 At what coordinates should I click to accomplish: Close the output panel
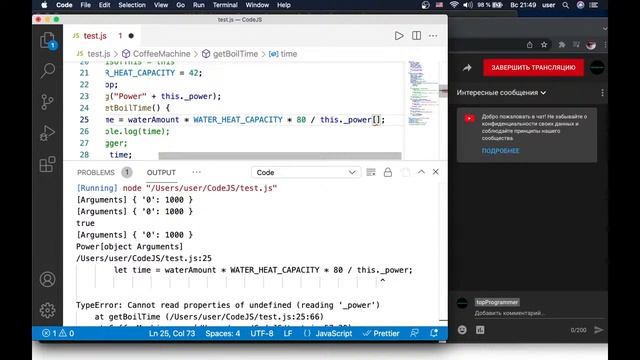[436, 172]
